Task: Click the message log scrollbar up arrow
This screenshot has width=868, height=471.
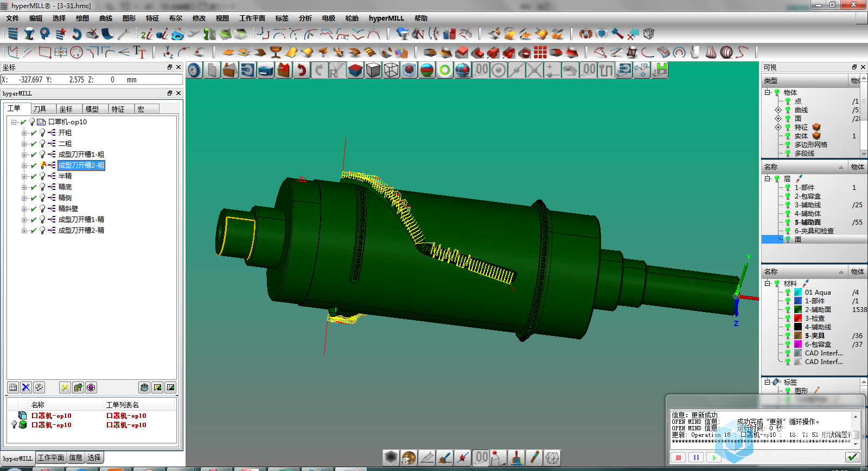Action: [x=856, y=416]
